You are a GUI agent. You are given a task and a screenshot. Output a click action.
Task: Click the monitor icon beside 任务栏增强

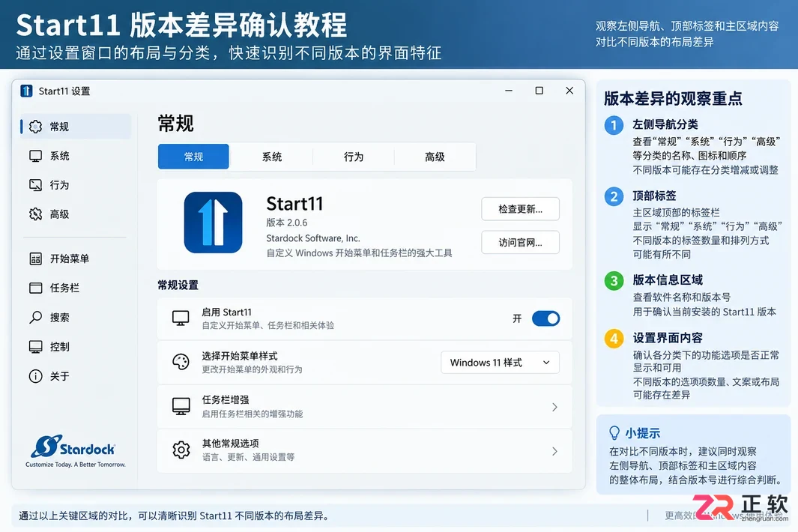(181, 406)
